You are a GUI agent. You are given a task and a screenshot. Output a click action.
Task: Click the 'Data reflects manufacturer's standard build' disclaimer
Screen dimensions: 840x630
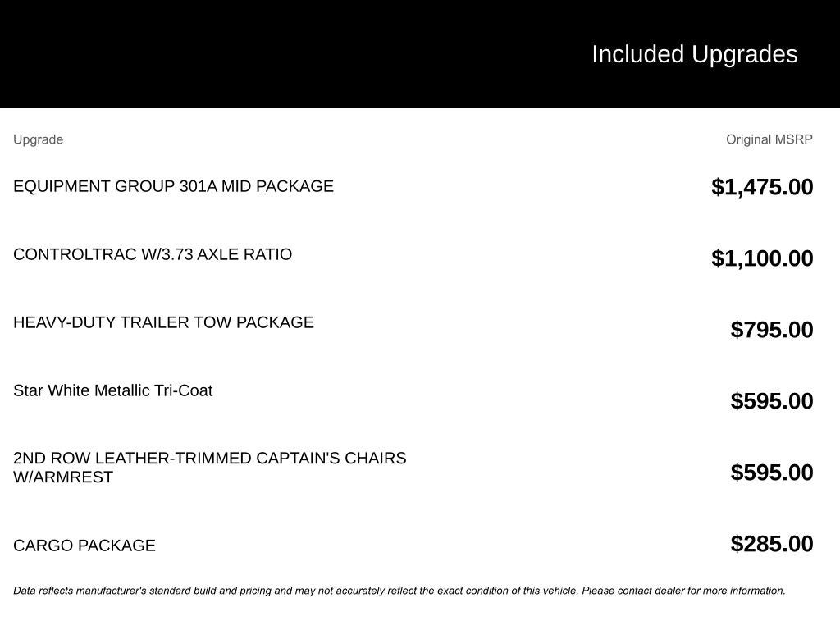246,591
